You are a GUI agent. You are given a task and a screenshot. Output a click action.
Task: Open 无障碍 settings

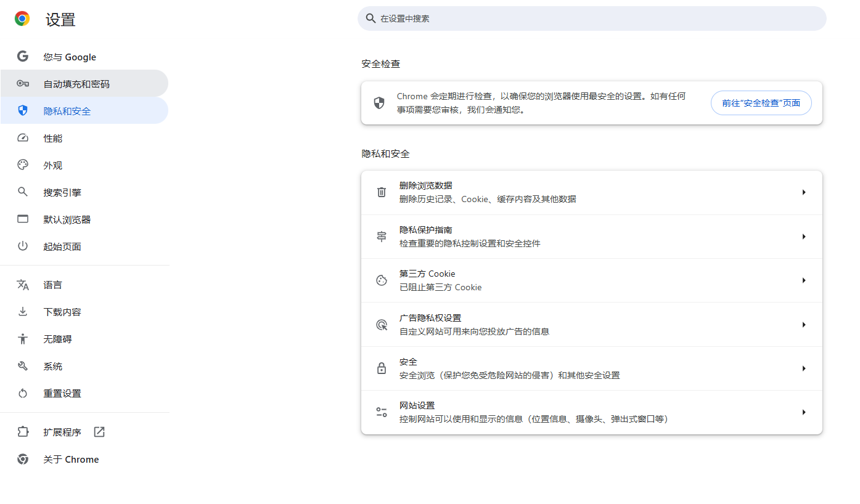tap(84, 339)
